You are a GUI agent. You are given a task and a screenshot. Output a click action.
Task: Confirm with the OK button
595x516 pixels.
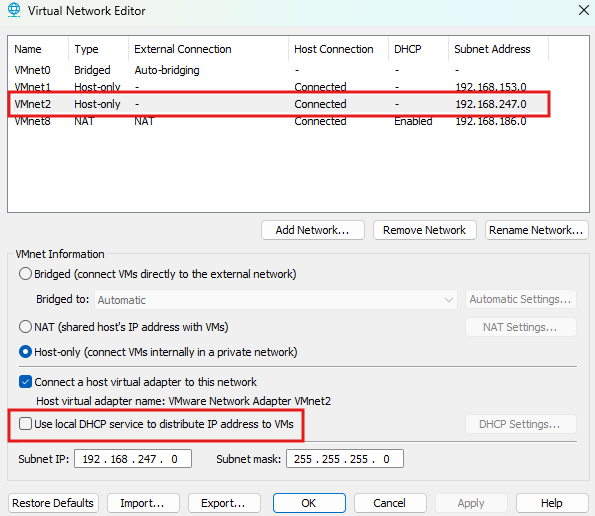point(309,503)
